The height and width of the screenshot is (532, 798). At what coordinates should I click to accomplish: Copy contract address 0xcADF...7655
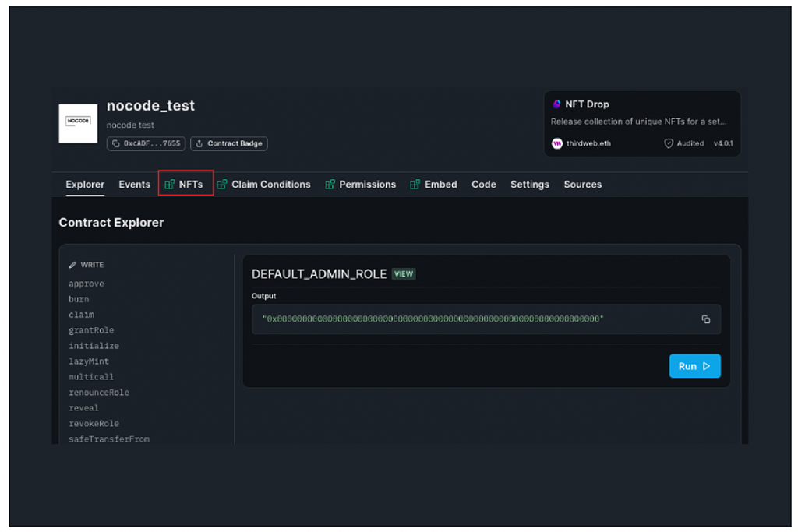click(146, 143)
